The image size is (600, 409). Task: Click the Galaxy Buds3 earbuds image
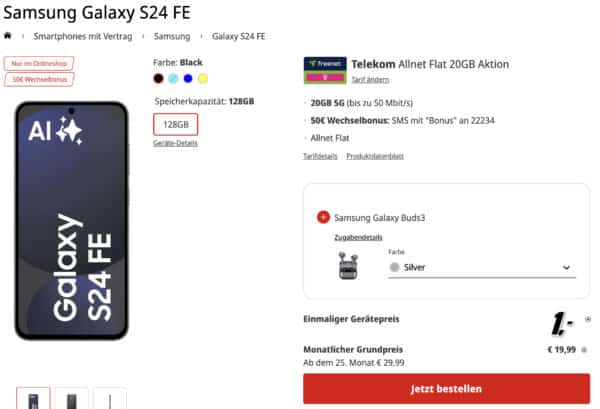coord(348,266)
